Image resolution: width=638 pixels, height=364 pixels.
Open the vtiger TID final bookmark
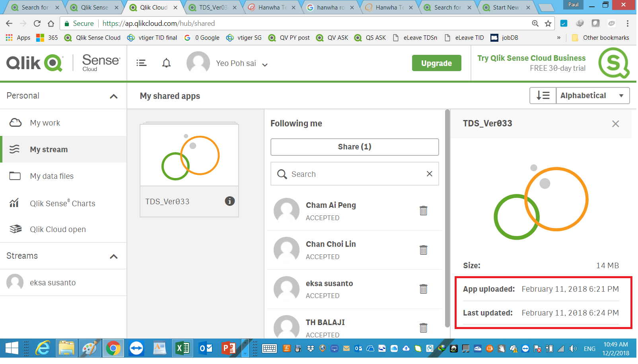(x=152, y=38)
